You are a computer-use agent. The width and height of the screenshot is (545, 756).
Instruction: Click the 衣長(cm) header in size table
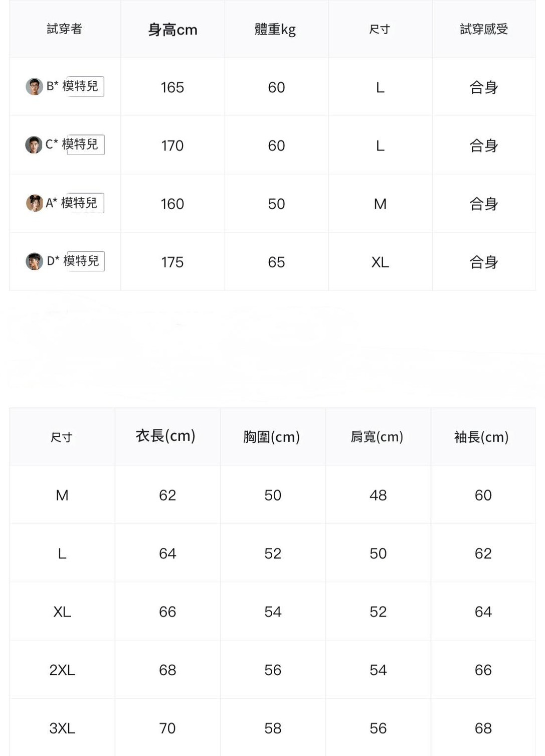[x=165, y=435]
